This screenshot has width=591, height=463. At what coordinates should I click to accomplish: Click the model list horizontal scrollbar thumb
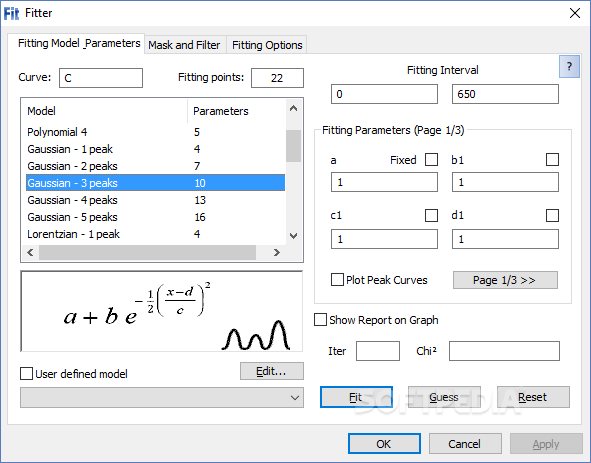pyautogui.click(x=147, y=252)
